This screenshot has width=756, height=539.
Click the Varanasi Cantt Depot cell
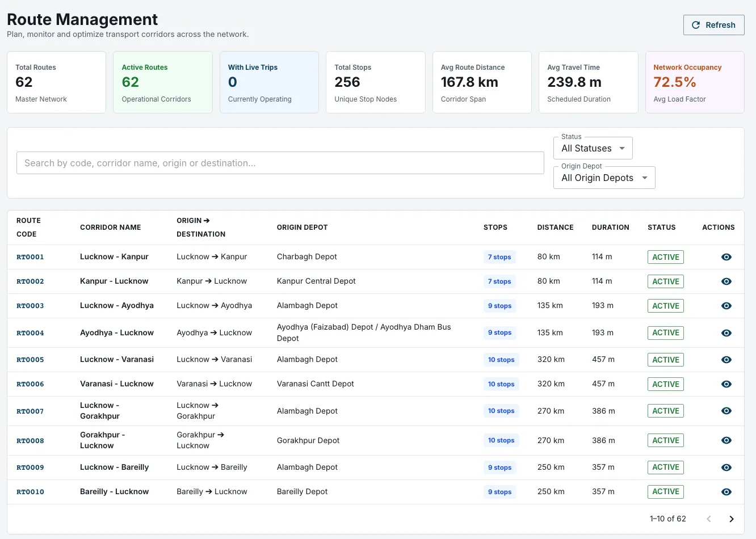pyautogui.click(x=315, y=384)
